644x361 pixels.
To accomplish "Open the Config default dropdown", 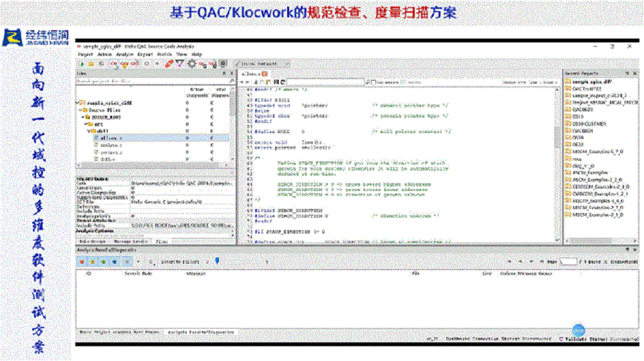I will [x=263, y=64].
